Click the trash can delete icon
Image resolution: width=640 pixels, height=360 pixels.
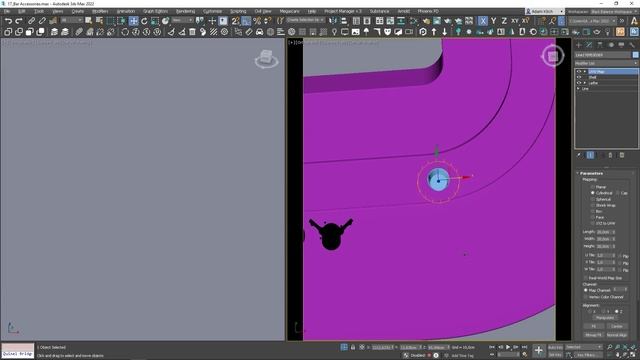pyautogui.click(x=192, y=32)
